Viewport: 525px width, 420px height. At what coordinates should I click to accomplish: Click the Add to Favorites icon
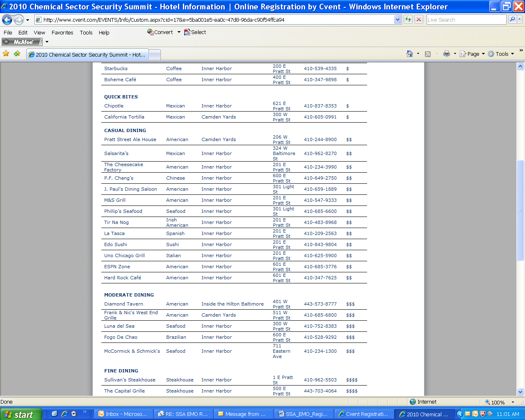(x=17, y=54)
